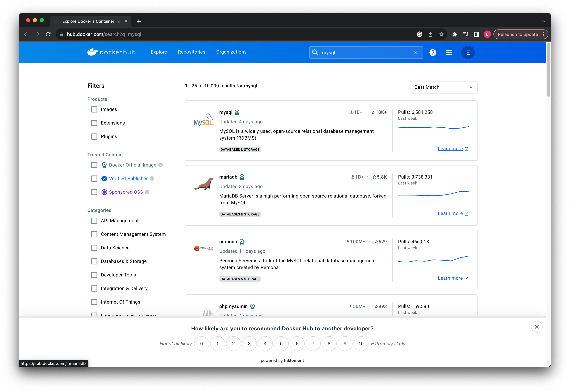Open the media control icon
This screenshot has height=392, width=570.
(465, 34)
